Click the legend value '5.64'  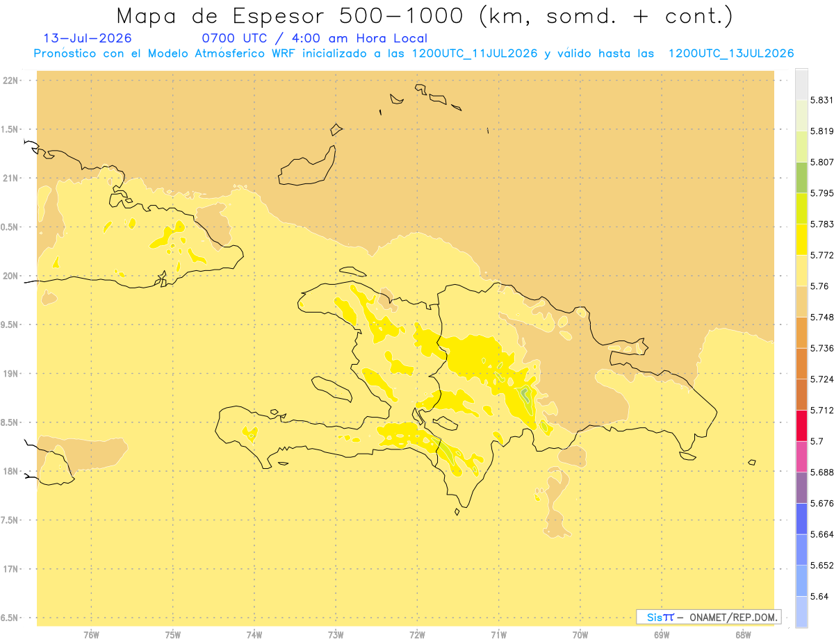pos(819,596)
